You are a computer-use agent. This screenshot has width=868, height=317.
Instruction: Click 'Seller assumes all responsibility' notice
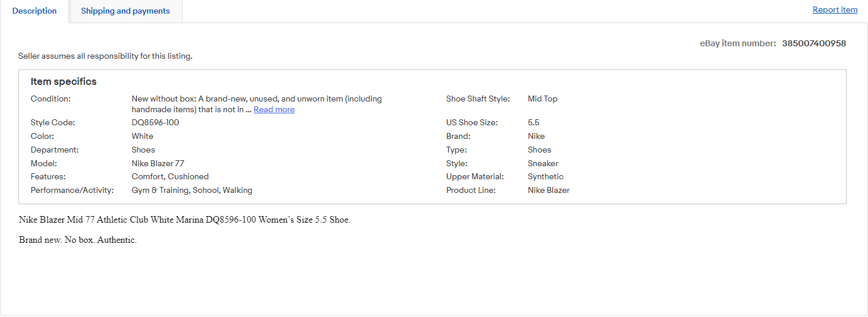click(105, 56)
